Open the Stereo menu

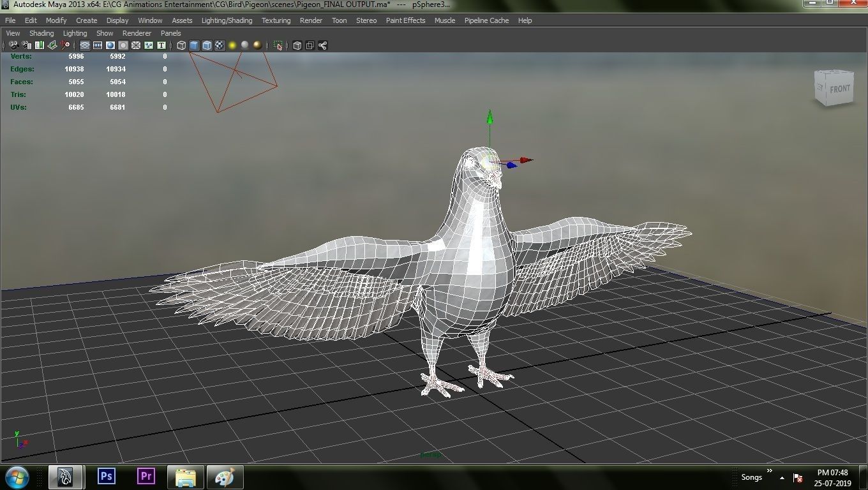[366, 20]
